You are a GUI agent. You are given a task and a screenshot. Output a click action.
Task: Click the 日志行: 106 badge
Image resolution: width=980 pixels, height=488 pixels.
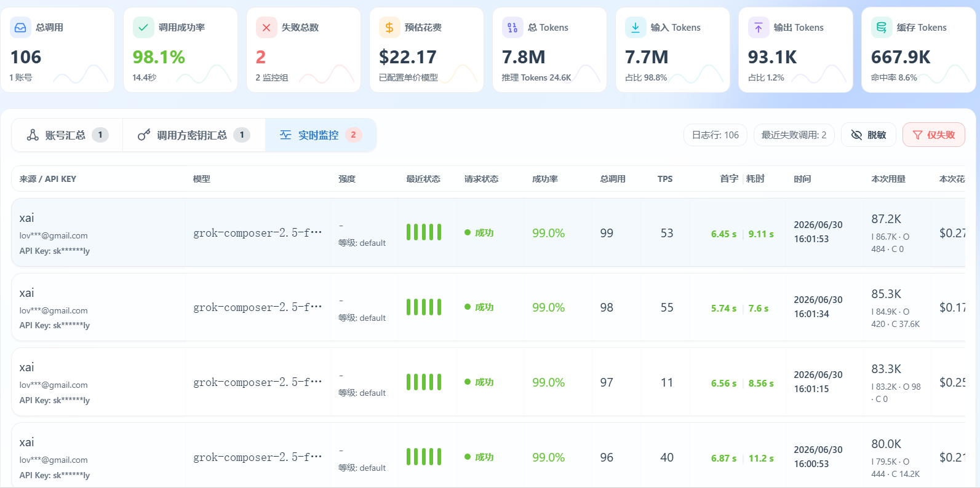click(x=715, y=135)
